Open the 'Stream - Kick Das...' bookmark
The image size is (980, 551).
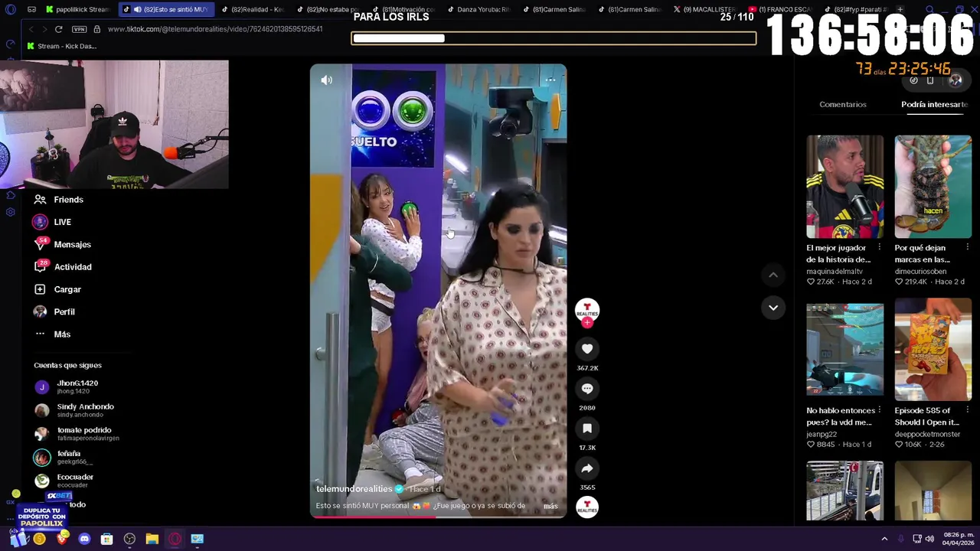tap(61, 46)
